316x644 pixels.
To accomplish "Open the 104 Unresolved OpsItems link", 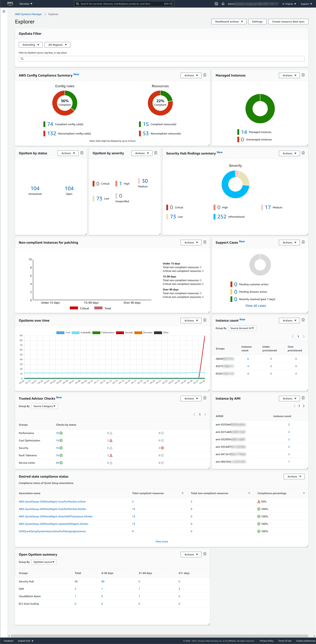I will tap(35, 188).
